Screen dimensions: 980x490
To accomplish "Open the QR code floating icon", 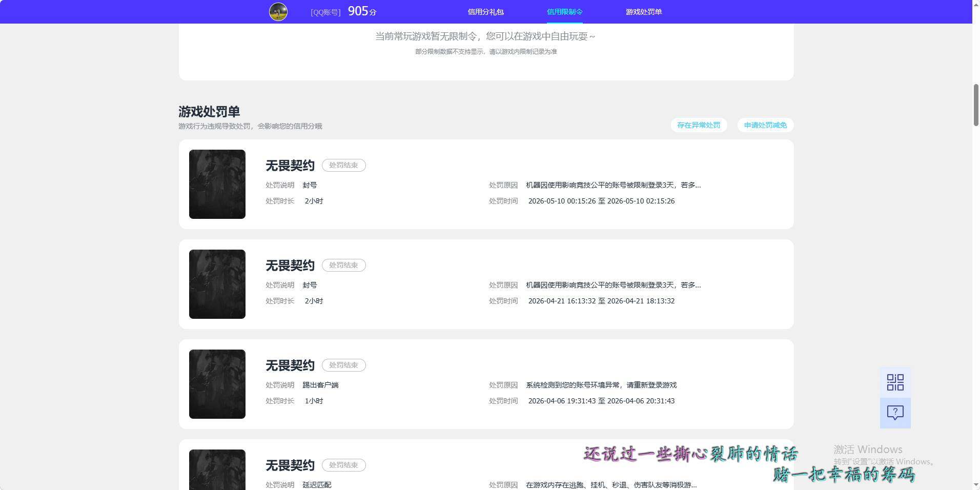I will [895, 382].
